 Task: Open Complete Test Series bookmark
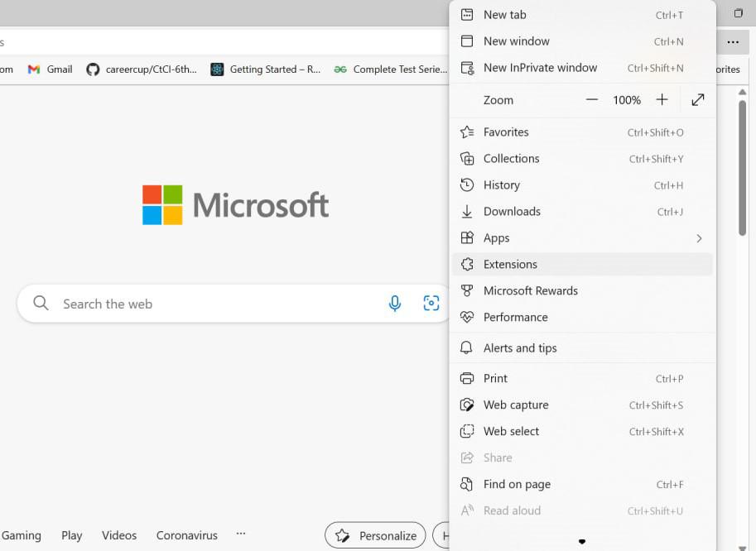(391, 69)
